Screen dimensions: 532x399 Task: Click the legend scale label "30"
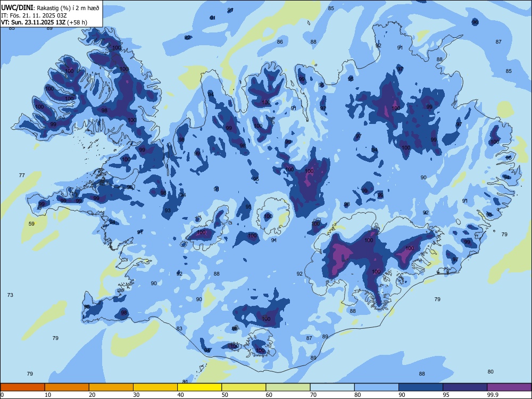pyautogui.click(x=136, y=395)
